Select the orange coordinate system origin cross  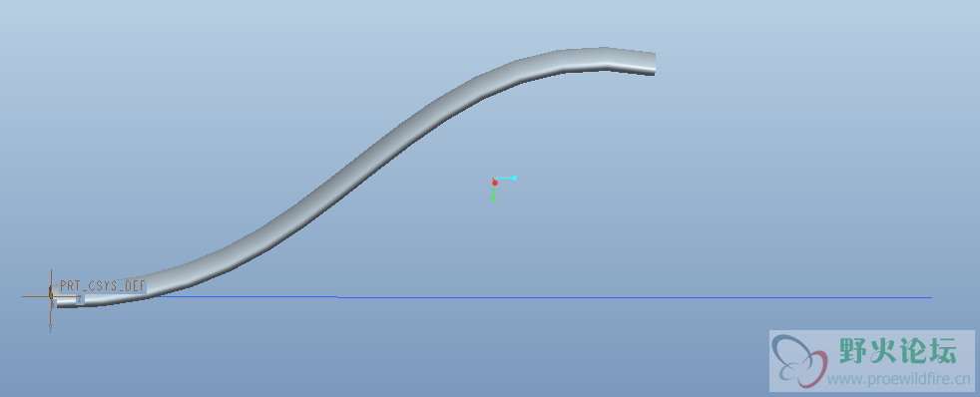[x=50, y=296]
